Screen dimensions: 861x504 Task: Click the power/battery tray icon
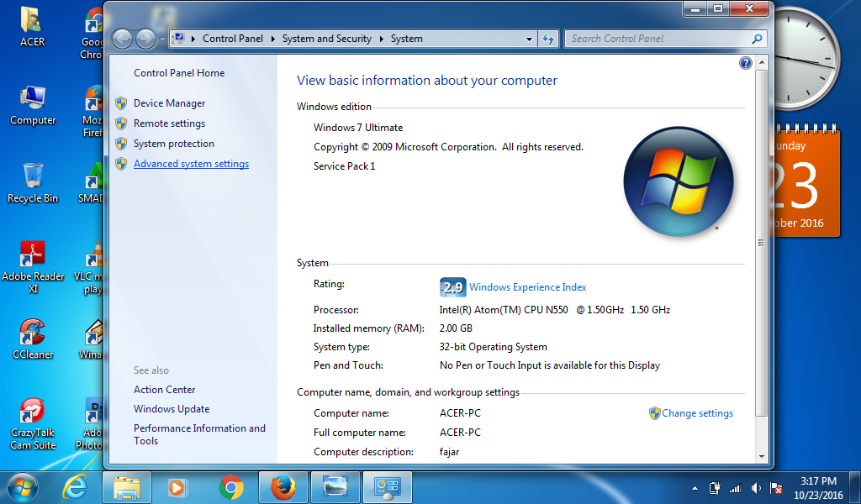point(715,488)
